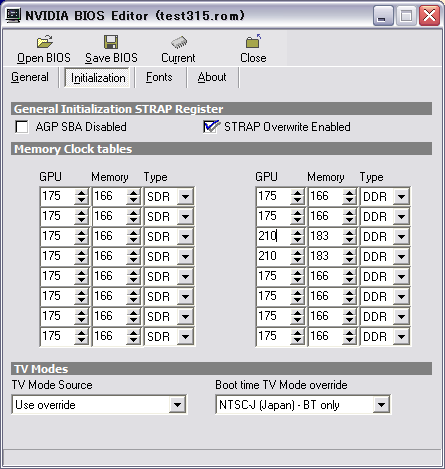Open Type dropdown in the DDR row holding the text cursor
The width and height of the screenshot is (445, 469).
401,237
